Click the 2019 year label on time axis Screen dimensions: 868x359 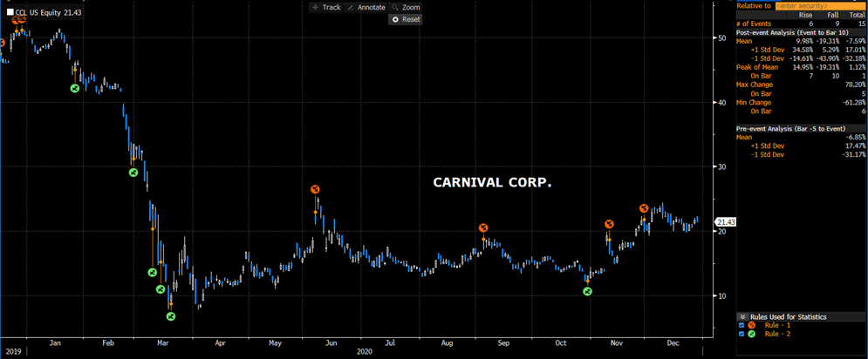pyautogui.click(x=13, y=351)
